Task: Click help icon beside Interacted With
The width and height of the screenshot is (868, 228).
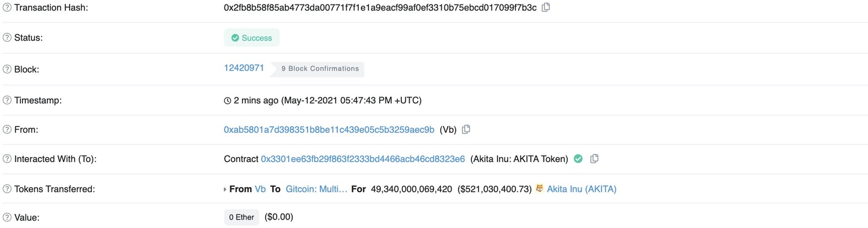Action: (7, 159)
